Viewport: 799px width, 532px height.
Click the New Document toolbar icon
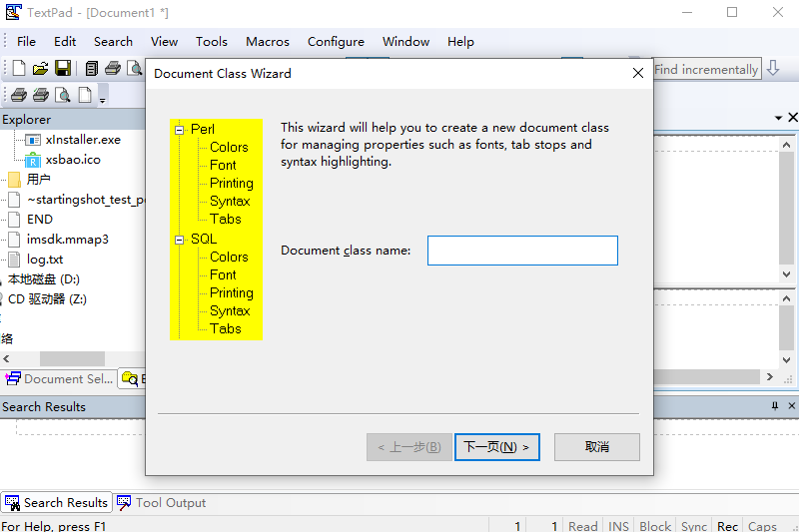tap(18, 69)
